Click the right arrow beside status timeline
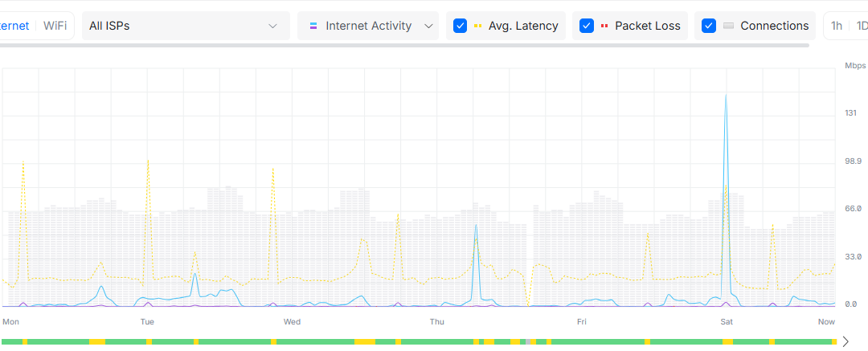Image resolution: width=868 pixels, height=351 pixels. click(845, 341)
